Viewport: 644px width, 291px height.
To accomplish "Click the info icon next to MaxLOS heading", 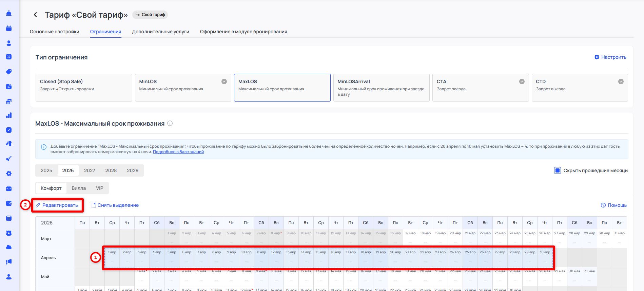I will 170,124.
